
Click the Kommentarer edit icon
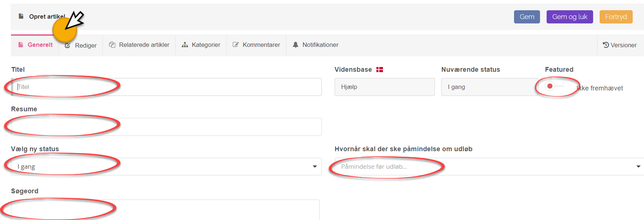(236, 45)
